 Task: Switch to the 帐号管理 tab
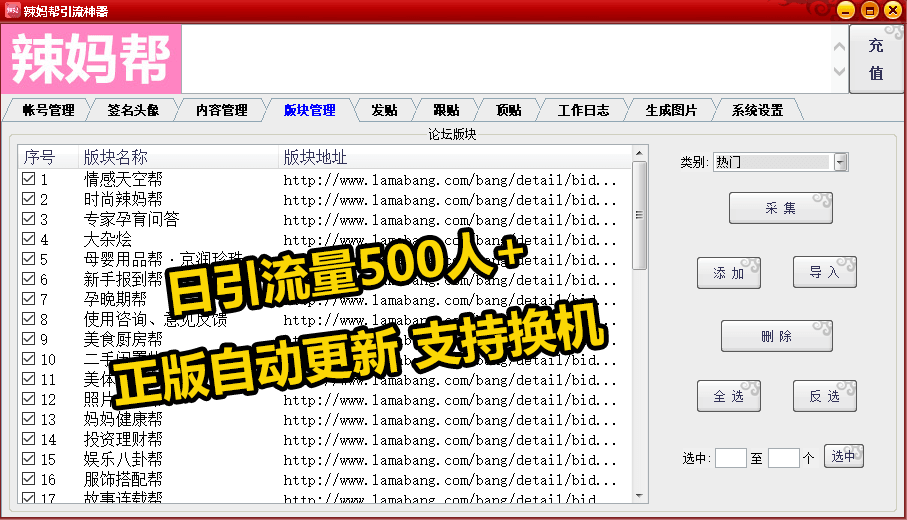tap(48, 110)
